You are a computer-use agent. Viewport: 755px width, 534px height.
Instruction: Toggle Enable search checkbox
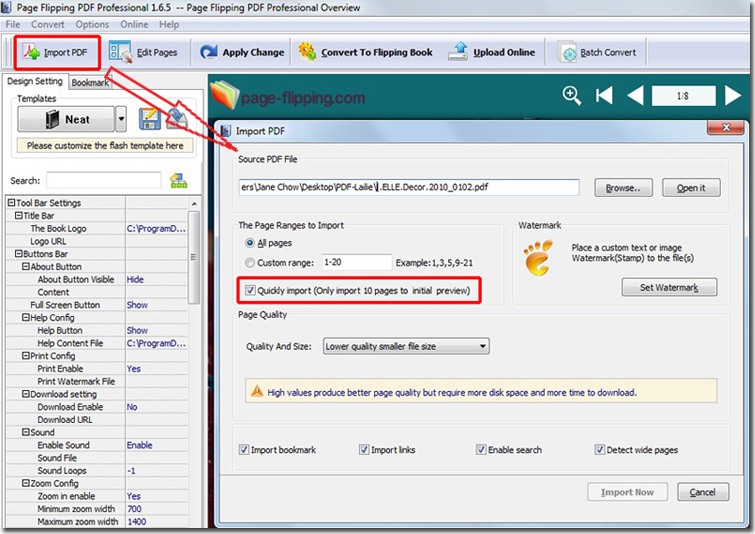tap(481, 450)
